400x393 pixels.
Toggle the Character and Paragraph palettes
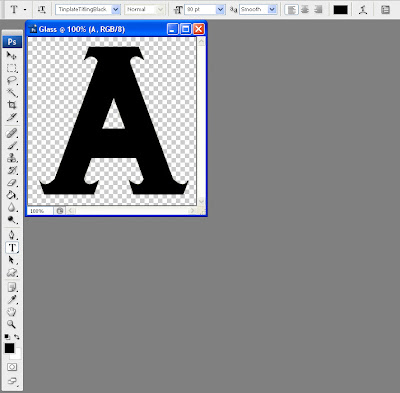(385, 10)
